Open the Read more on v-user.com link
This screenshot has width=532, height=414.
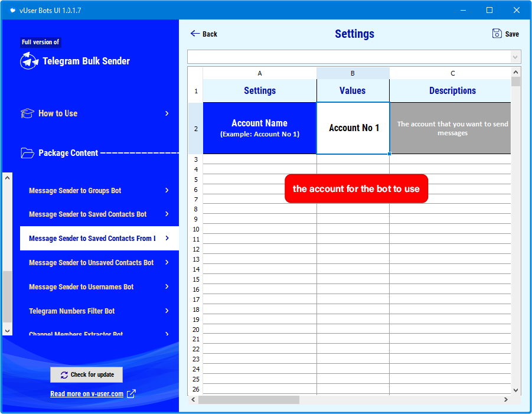(87, 394)
